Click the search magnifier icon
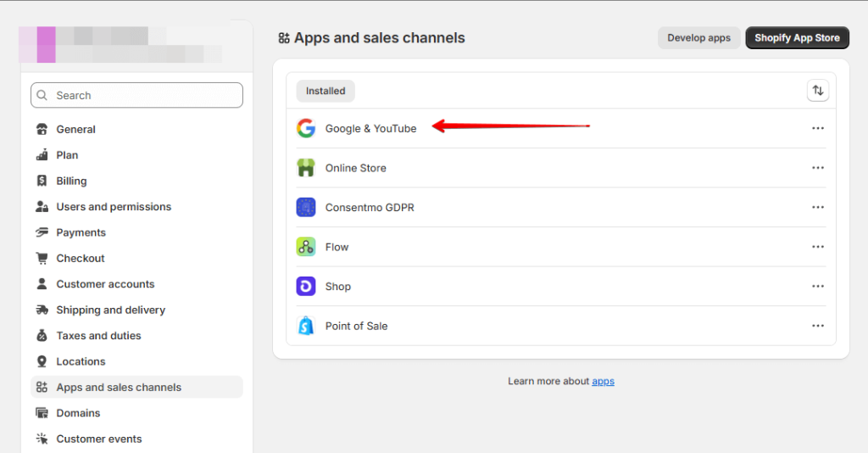The height and width of the screenshot is (453, 868). 42,95
